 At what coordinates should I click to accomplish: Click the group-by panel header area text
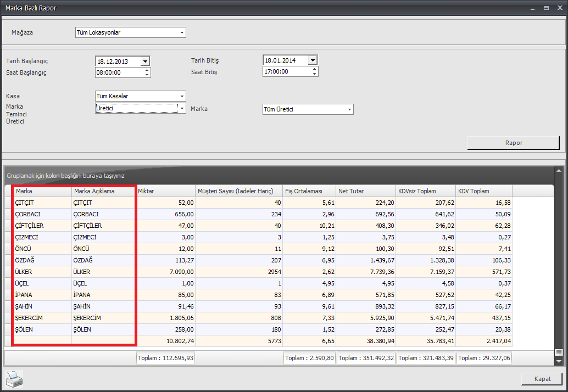click(x=65, y=176)
